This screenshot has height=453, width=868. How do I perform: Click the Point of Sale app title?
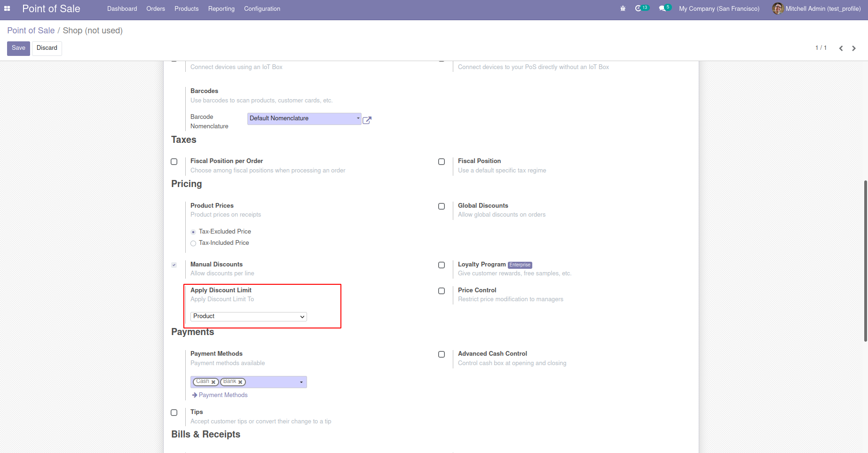coord(51,8)
